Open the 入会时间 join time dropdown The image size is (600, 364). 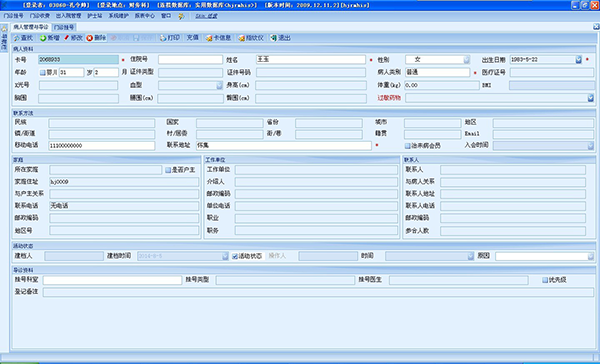point(590,146)
